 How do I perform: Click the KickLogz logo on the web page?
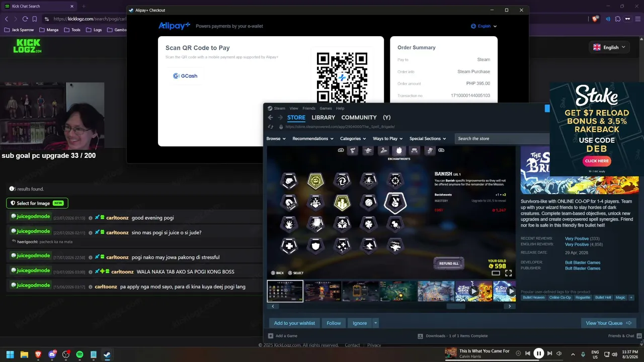coord(27,46)
